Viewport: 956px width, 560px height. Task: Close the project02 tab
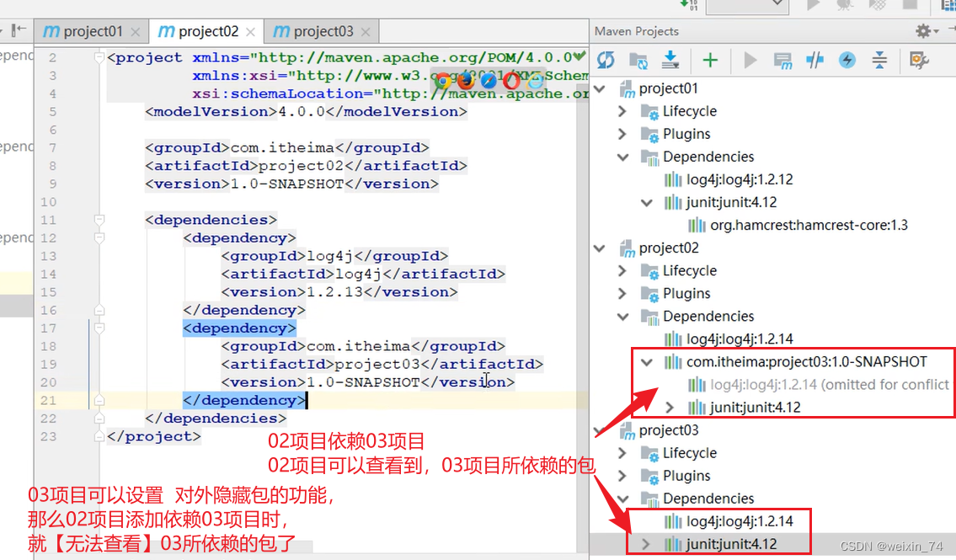coord(251,32)
